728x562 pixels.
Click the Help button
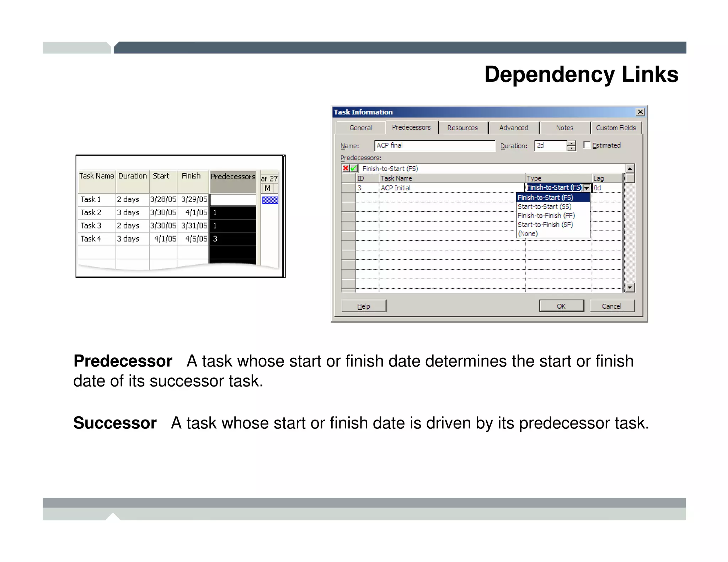pos(364,306)
